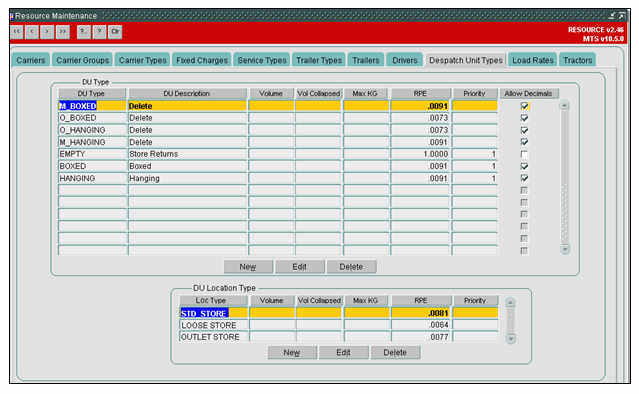Click DU Location Type scroll down arrow
Viewport: 639px width, 394px height.
(510, 338)
